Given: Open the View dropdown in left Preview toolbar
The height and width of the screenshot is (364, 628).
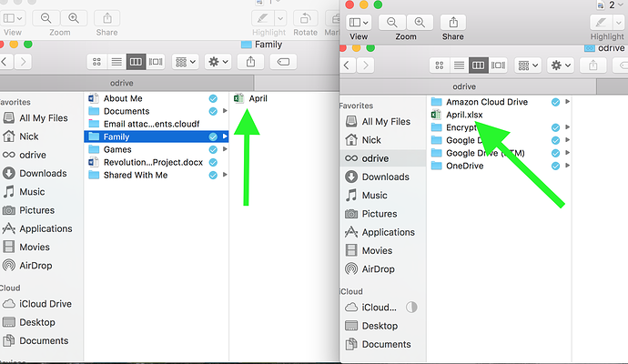Looking at the screenshot, I should point(13,18).
